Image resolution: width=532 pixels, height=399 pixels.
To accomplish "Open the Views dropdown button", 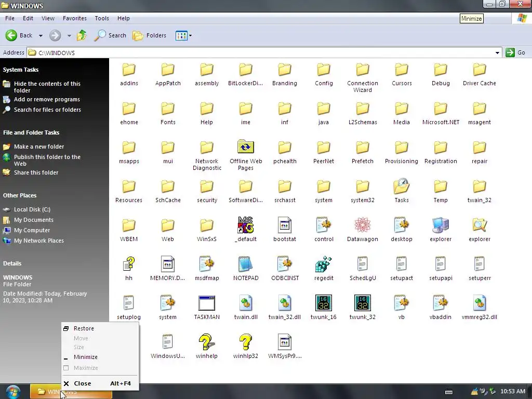I will coord(183,35).
